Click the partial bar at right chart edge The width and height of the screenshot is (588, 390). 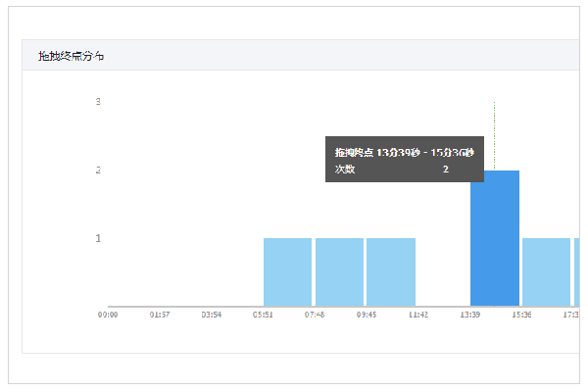(577, 271)
